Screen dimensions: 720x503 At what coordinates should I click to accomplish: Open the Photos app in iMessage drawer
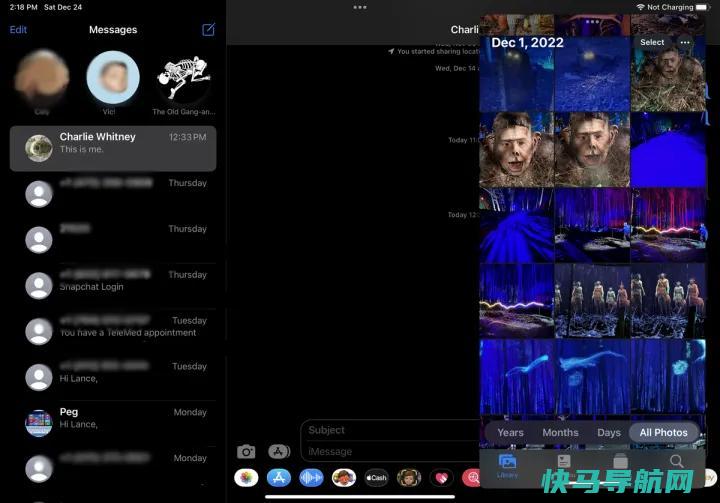tap(246, 478)
